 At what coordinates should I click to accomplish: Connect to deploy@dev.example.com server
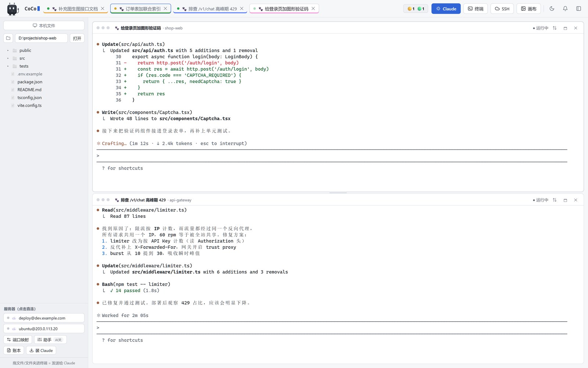click(x=44, y=318)
